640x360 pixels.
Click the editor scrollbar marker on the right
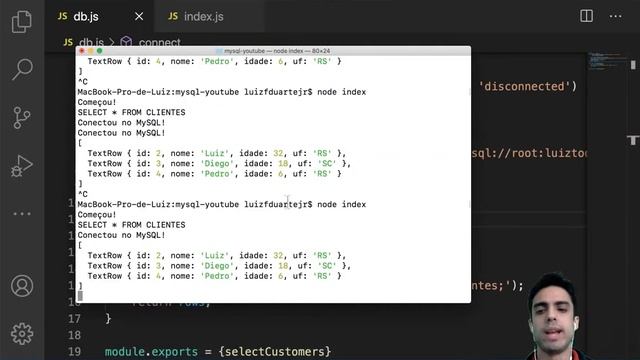[x=633, y=140]
